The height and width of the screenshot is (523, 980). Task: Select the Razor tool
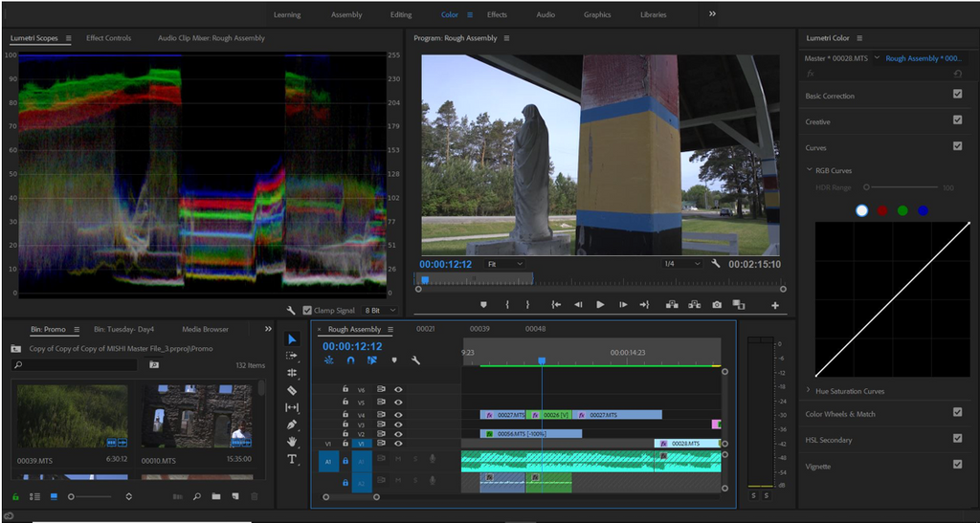click(x=291, y=390)
